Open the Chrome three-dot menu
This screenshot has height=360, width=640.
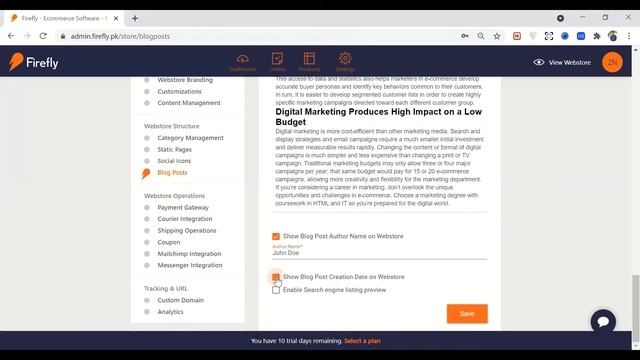[629, 36]
